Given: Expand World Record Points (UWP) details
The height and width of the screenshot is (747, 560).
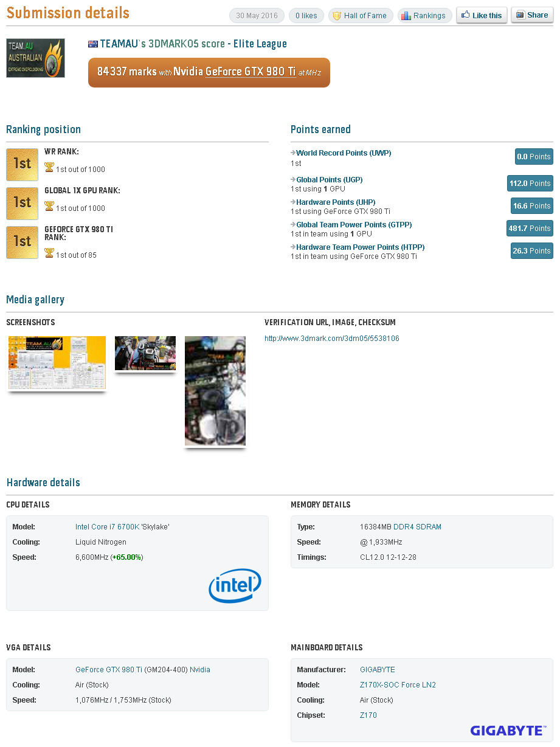Looking at the screenshot, I should coord(344,153).
